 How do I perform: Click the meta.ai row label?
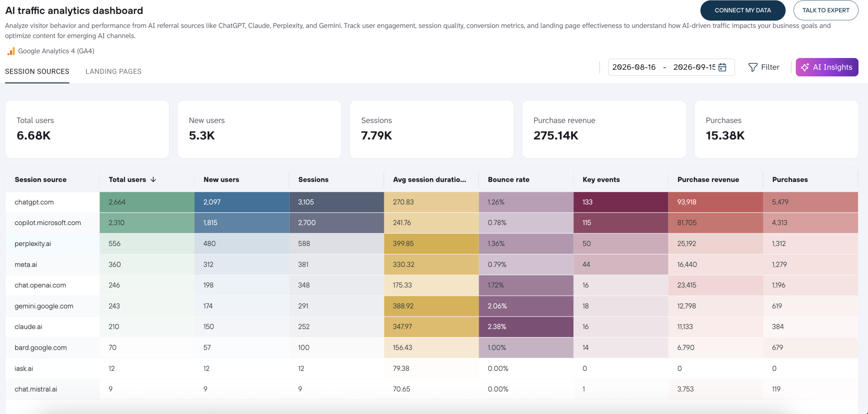pos(26,264)
